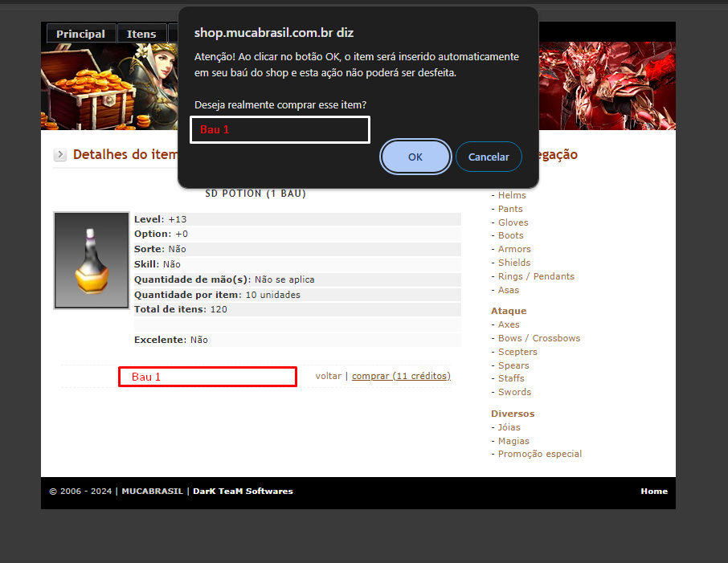728x563 pixels.
Task: Switch to the Itens tab
Action: click(141, 34)
